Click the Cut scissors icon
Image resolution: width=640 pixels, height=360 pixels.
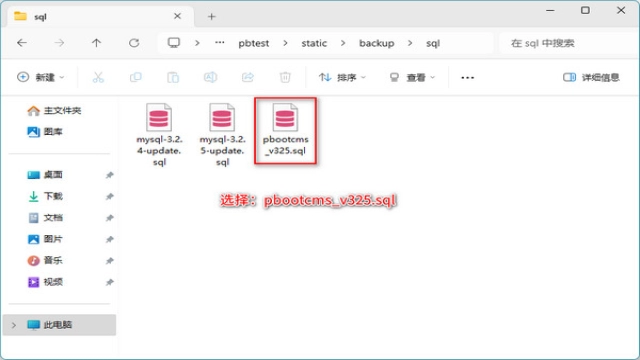coord(98,77)
